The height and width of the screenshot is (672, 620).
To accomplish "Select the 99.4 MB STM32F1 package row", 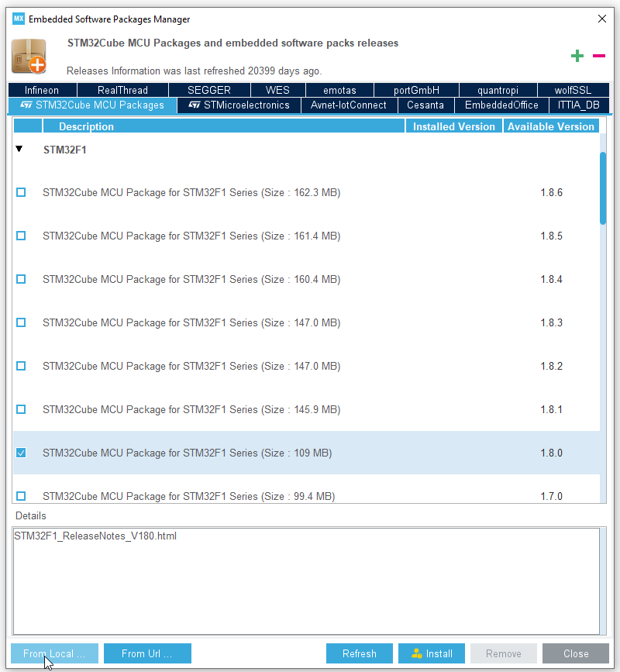I will point(306,489).
